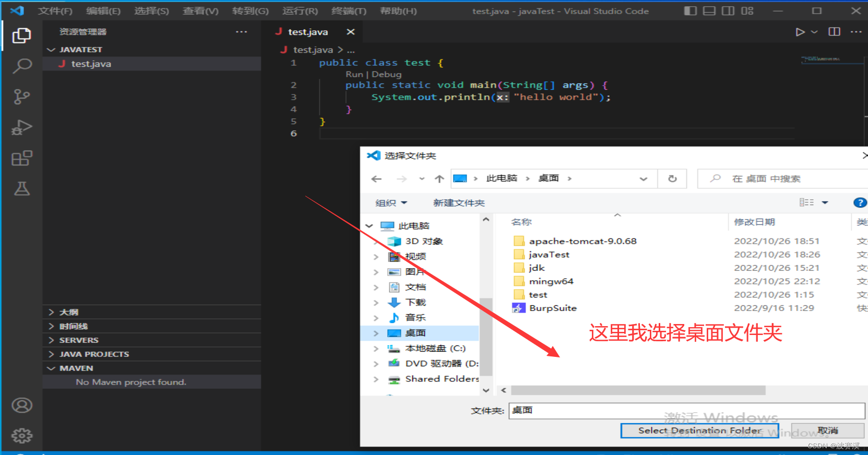Click test.java in the breadcrumb

pos(313,50)
